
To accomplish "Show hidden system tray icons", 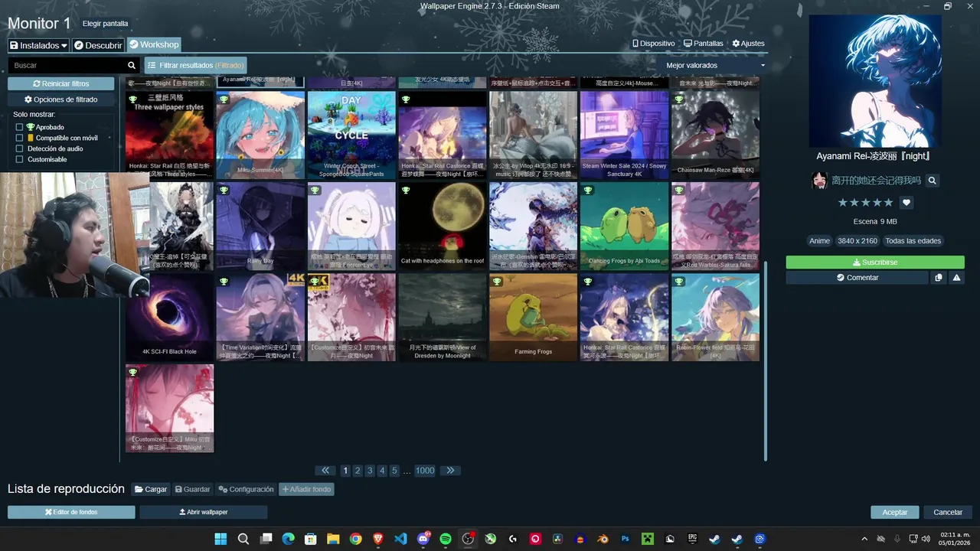I will [x=864, y=539].
